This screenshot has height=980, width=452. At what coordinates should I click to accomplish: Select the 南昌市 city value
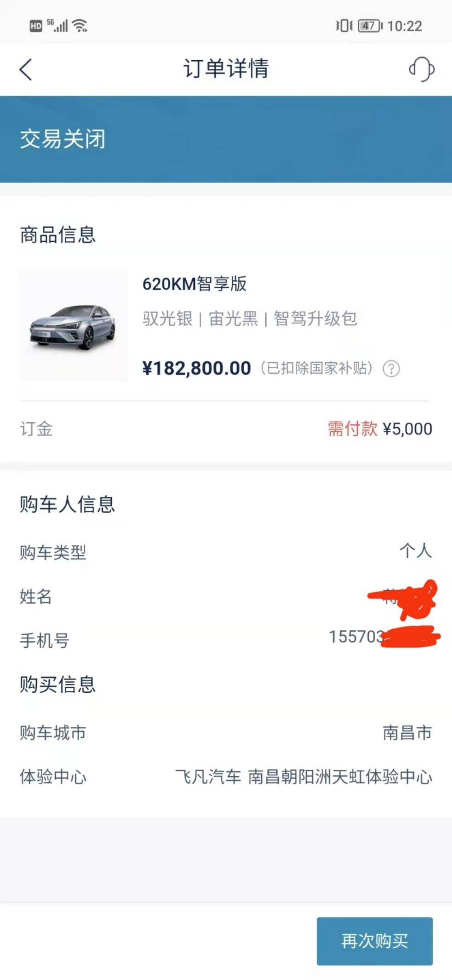(x=407, y=733)
